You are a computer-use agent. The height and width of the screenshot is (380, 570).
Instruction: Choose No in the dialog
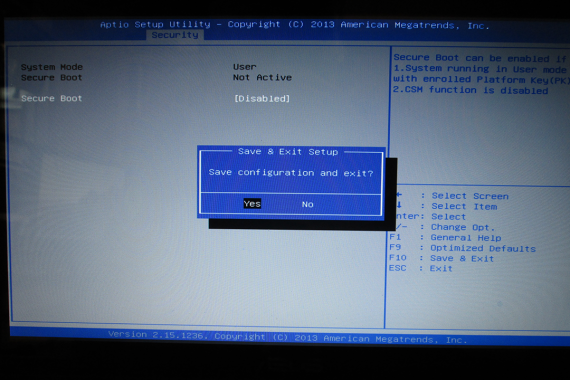(308, 204)
